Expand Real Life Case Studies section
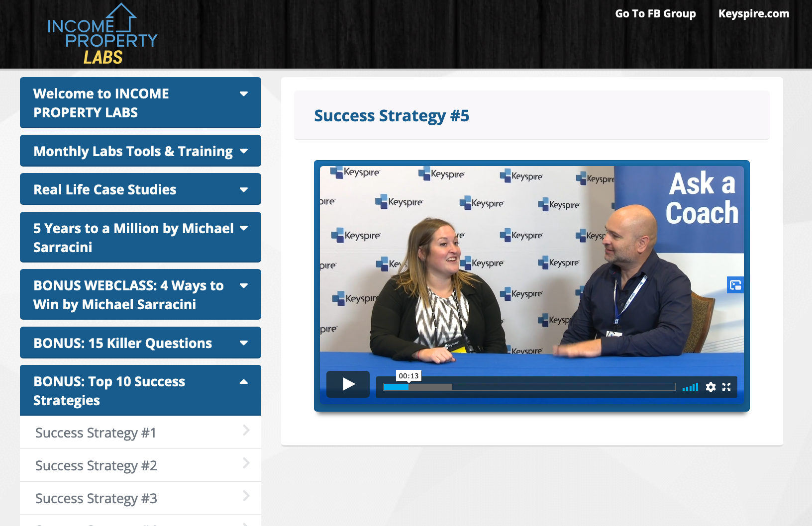This screenshot has height=526, width=812. 140,189
